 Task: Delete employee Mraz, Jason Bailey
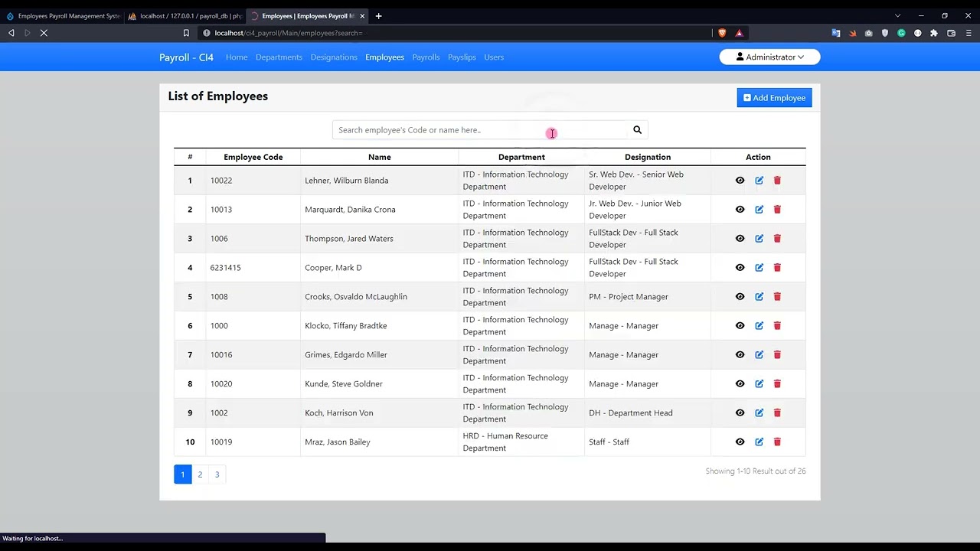point(777,442)
